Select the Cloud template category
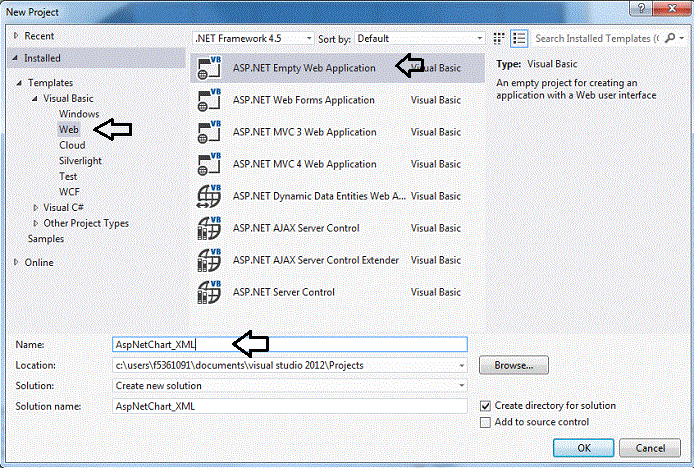The height and width of the screenshot is (468, 694). (72, 145)
